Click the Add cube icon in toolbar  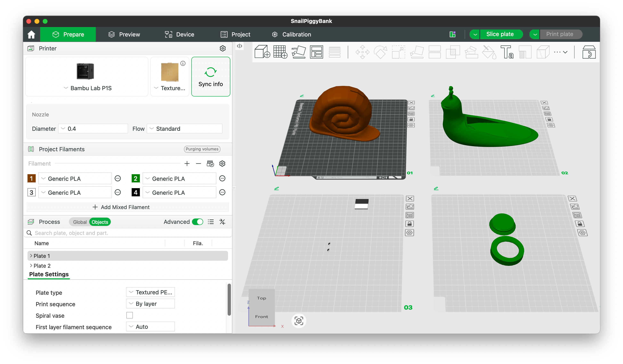coord(262,52)
